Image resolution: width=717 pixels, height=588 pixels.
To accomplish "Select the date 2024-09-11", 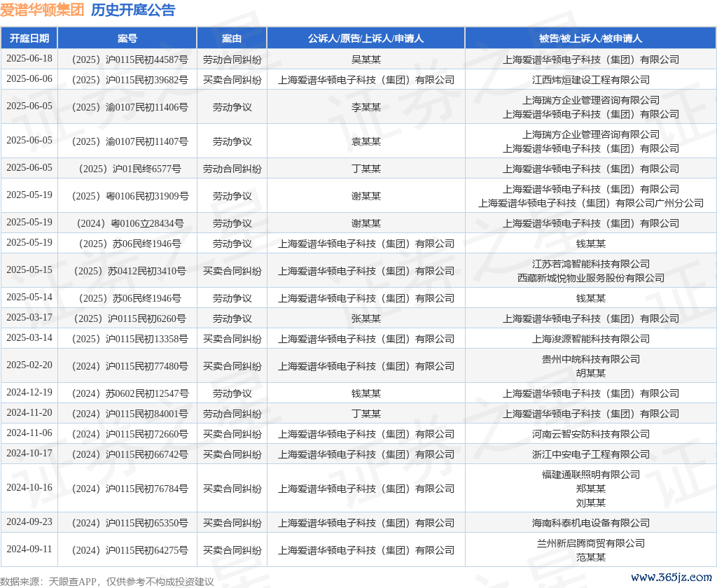I will point(29,549).
